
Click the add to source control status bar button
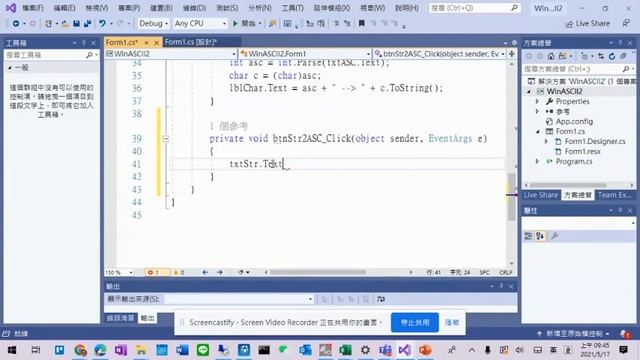tap(574, 334)
